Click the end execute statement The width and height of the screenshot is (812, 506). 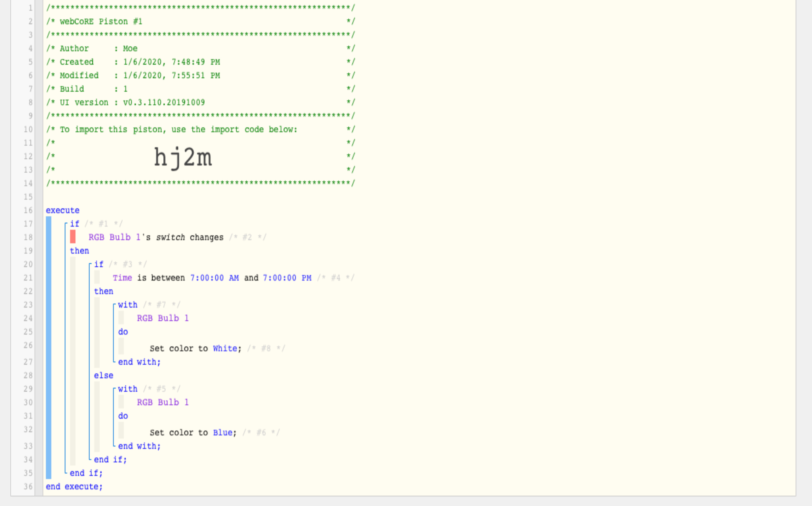pos(74,487)
